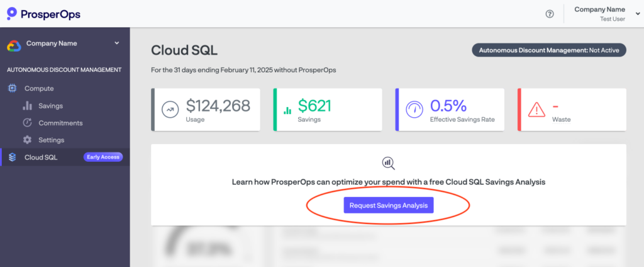Image resolution: width=644 pixels, height=267 pixels.
Task: Click the $124,268 Usage value
Action: tap(218, 106)
